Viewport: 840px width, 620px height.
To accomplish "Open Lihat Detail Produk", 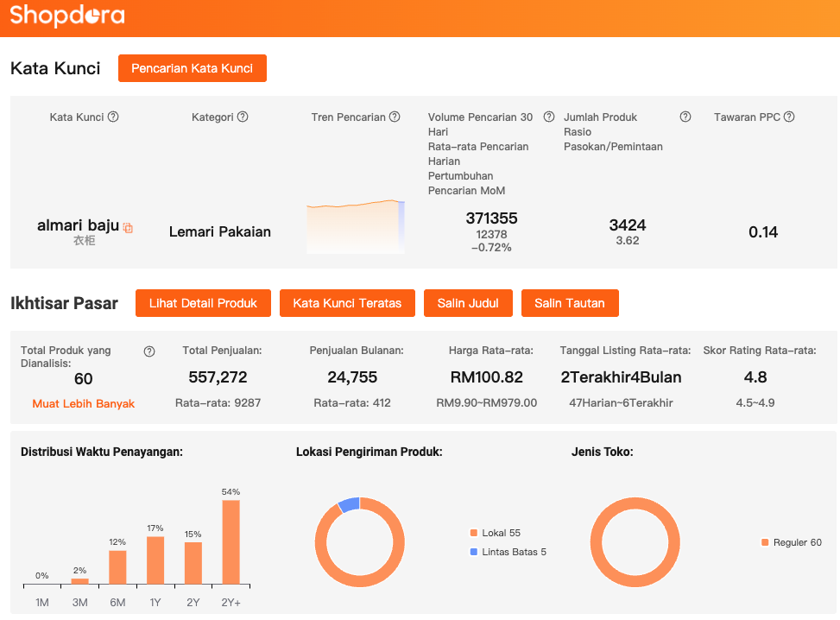I will [x=203, y=303].
